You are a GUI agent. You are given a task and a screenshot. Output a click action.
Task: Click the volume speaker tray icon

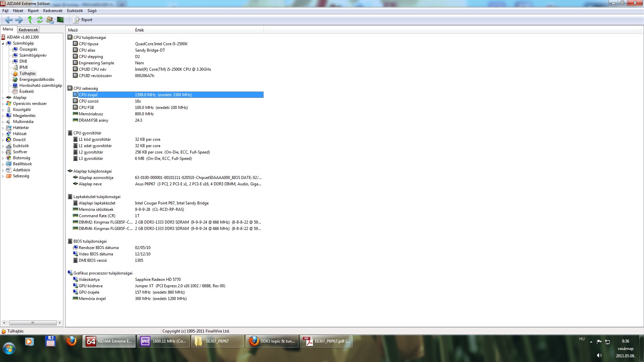point(599,355)
